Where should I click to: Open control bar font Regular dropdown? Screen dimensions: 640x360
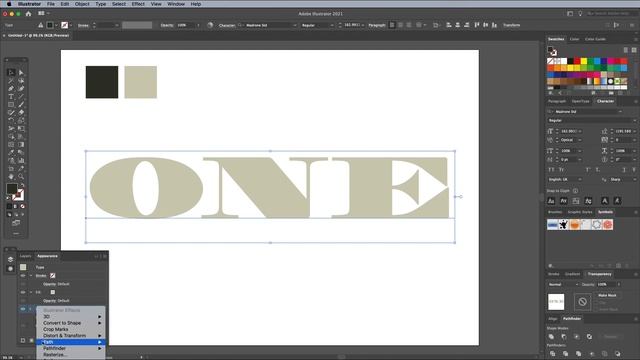point(318,25)
